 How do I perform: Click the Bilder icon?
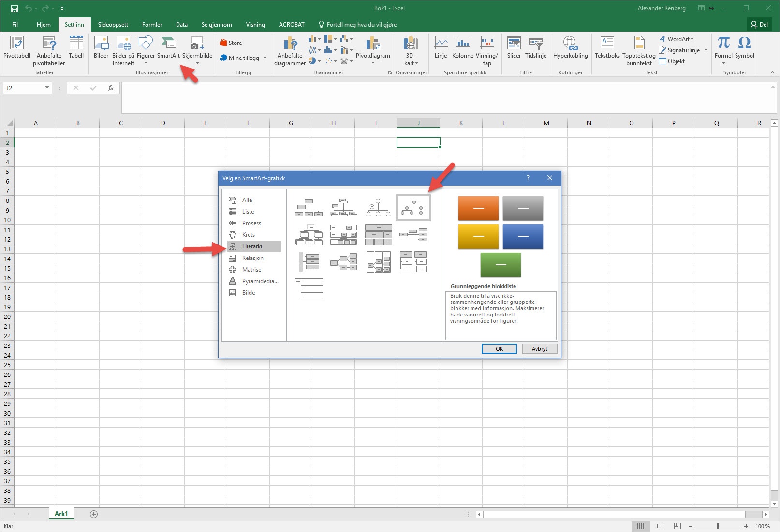[101, 47]
